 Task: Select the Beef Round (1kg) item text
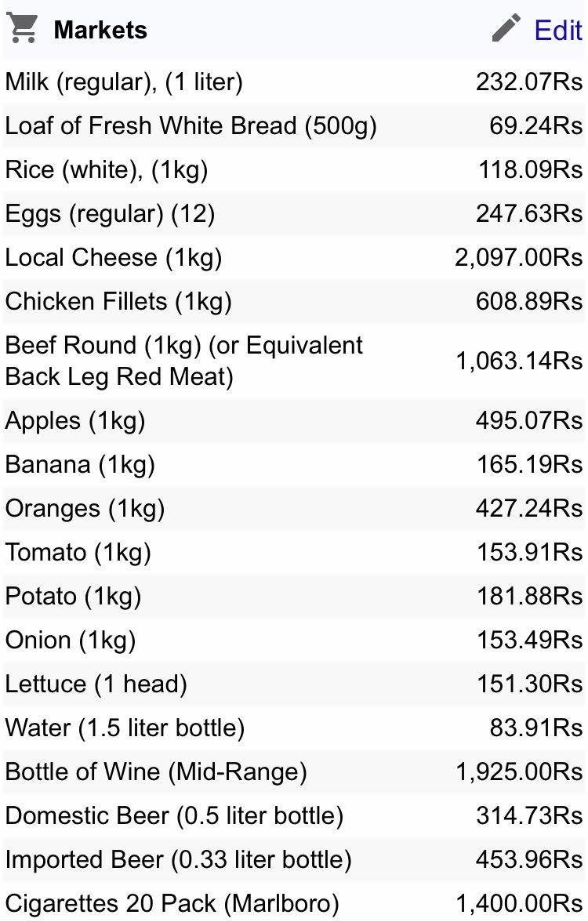[184, 361]
